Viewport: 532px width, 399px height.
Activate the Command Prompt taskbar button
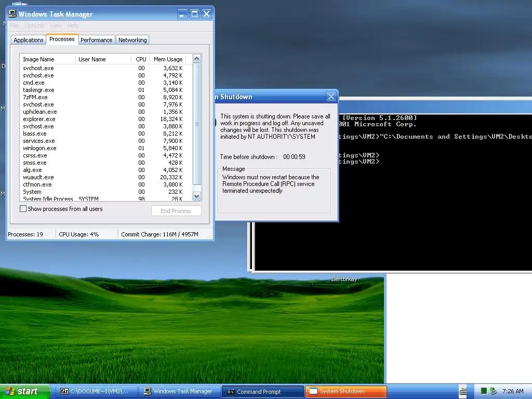(262, 392)
